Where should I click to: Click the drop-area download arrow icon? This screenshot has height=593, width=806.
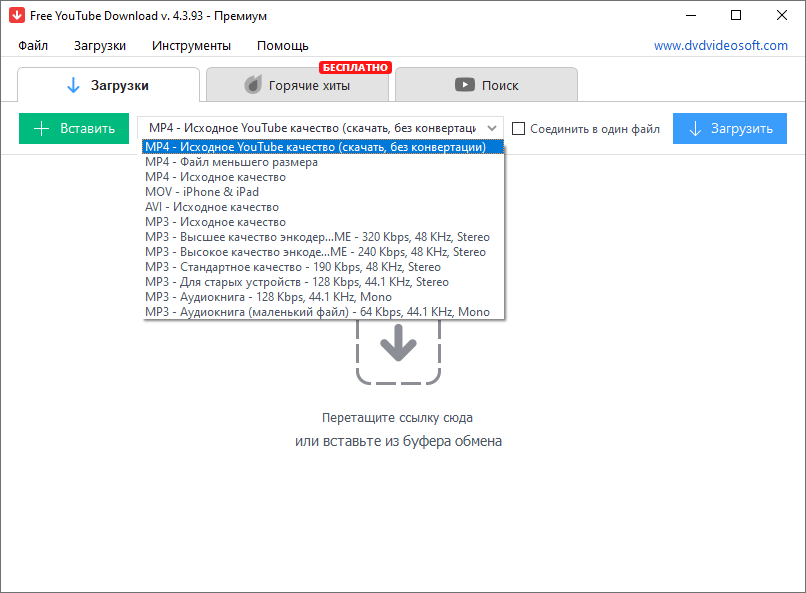click(398, 346)
